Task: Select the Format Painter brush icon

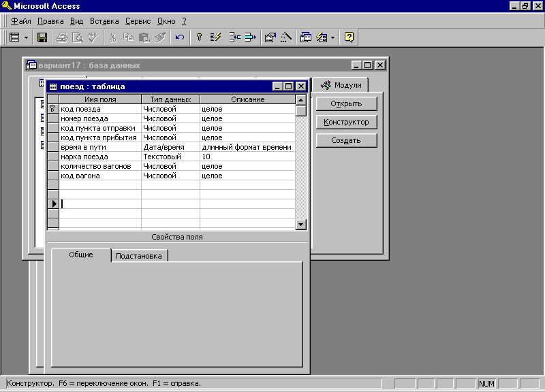Action: [160, 37]
